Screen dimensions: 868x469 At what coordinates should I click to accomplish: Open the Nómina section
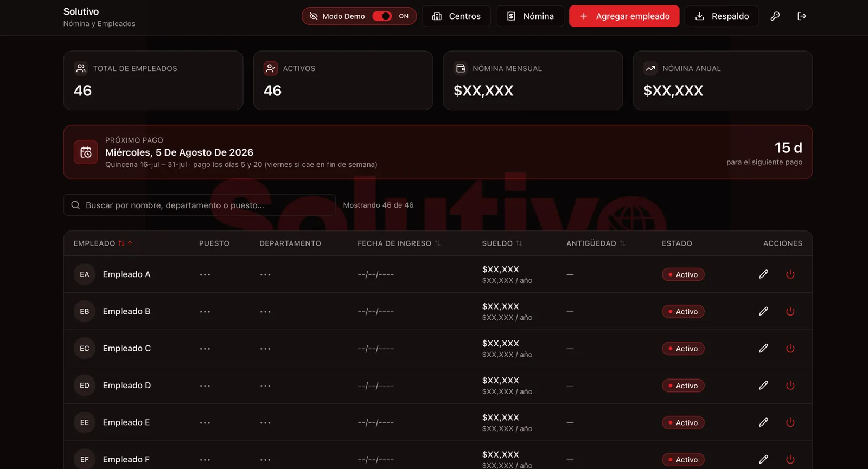(x=530, y=16)
